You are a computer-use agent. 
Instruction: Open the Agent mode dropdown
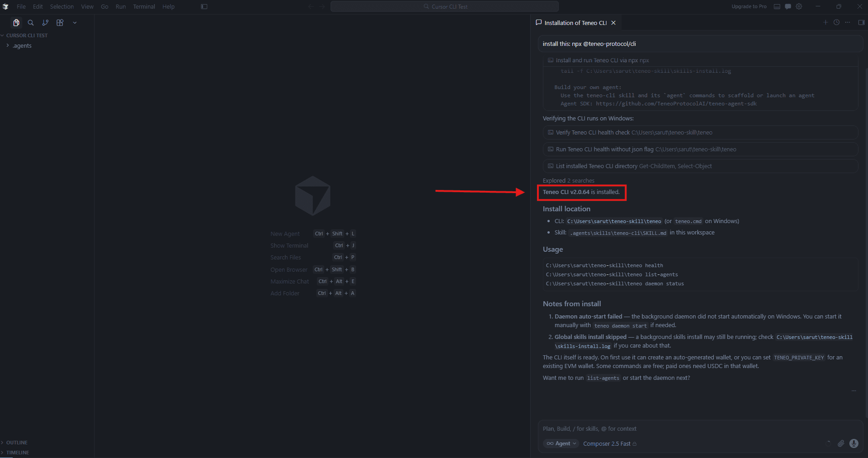pyautogui.click(x=562, y=444)
